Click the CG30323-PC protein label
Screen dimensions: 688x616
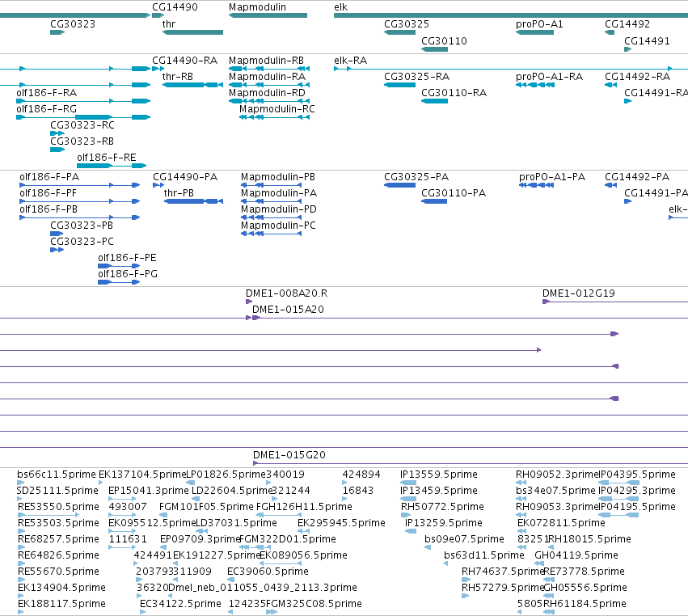point(82,242)
